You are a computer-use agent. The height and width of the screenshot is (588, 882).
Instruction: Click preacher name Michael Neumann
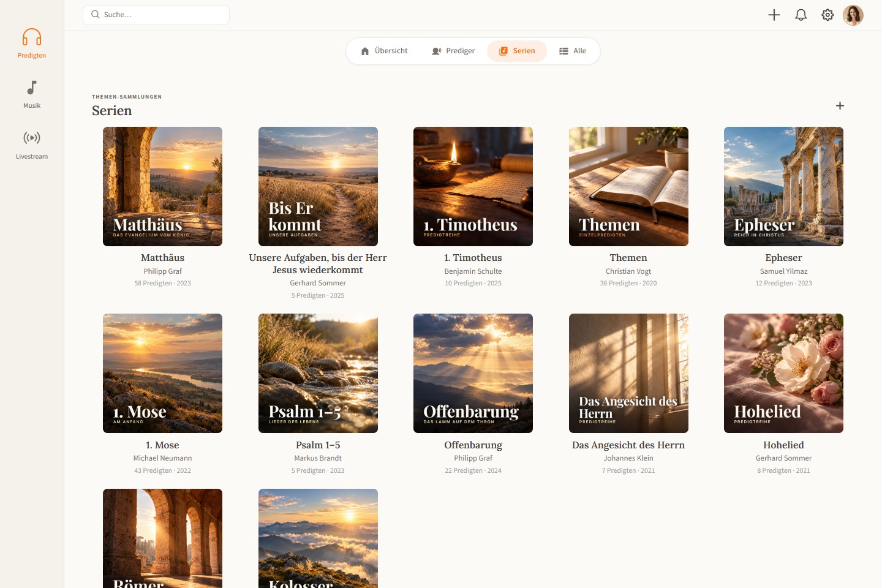[x=162, y=458]
